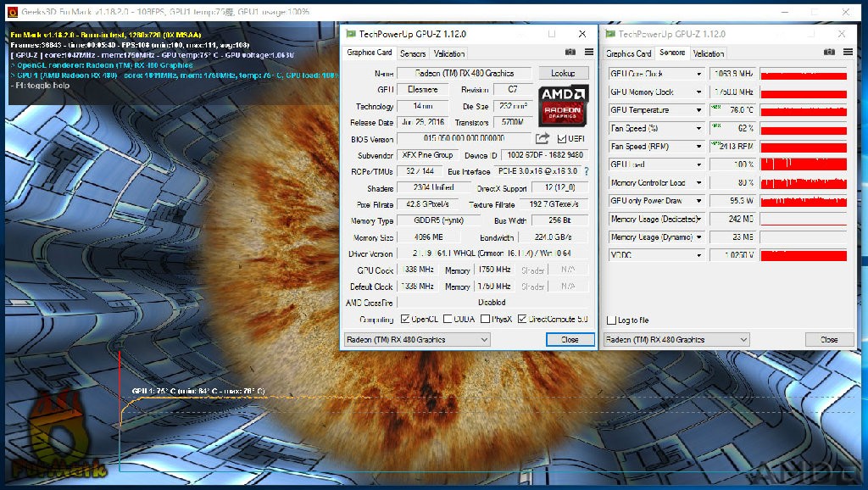This screenshot has width=868, height=490.
Task: Click the GPU field showing Ellesmere
Action: 424,89
